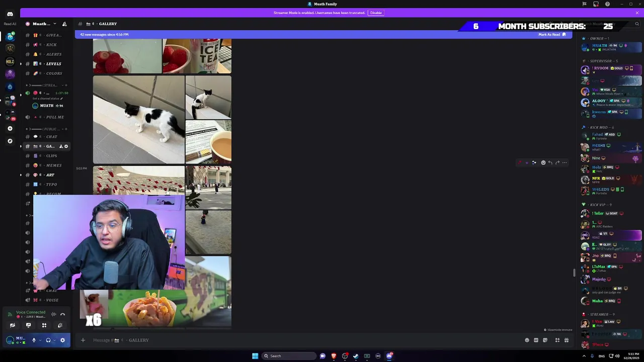Open User Settings gear icon
644x362 pixels.
click(62, 340)
